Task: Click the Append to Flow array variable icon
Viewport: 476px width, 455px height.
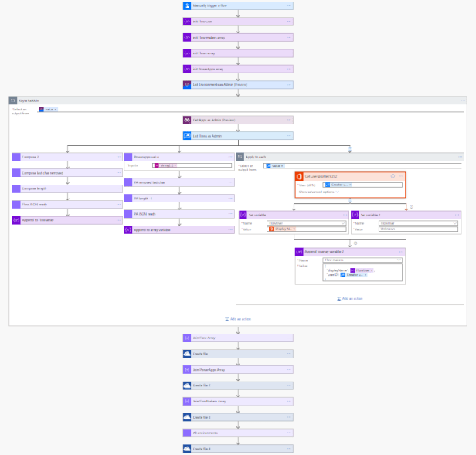Action: 17,220
